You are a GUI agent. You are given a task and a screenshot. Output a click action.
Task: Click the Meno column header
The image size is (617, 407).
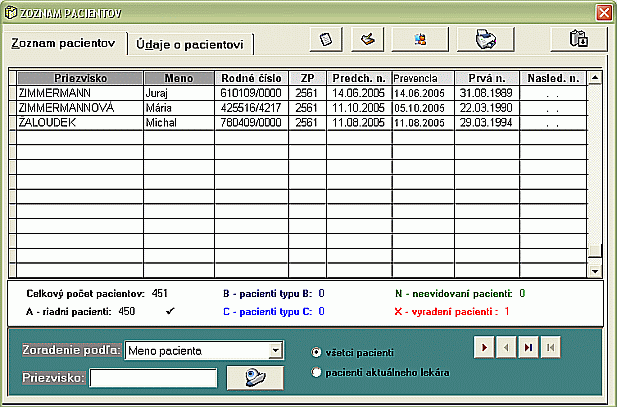(179, 78)
